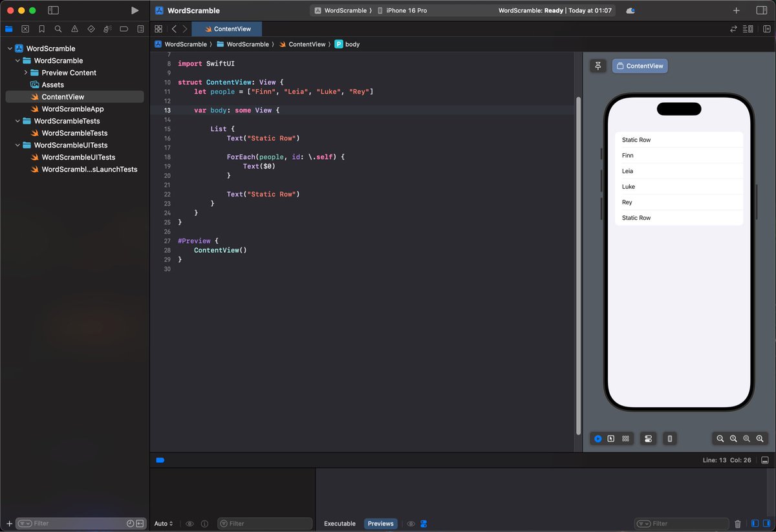Pin the ContentView preview
The width and height of the screenshot is (776, 532).
click(598, 66)
